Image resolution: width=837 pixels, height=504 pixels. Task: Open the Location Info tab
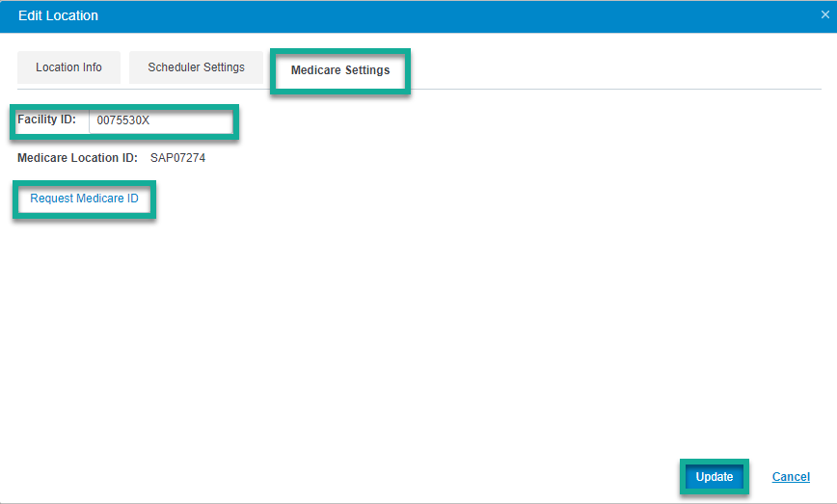point(68,67)
